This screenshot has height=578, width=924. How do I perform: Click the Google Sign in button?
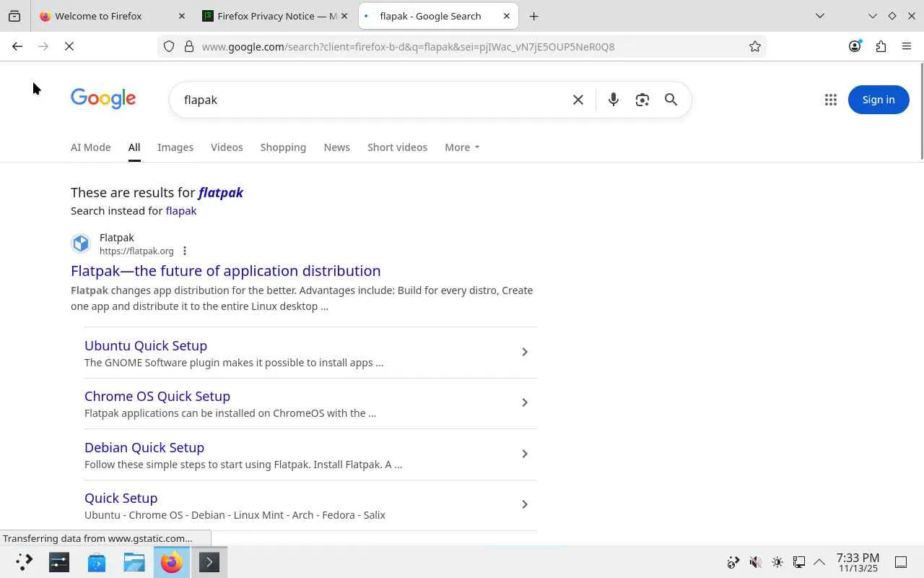click(879, 100)
